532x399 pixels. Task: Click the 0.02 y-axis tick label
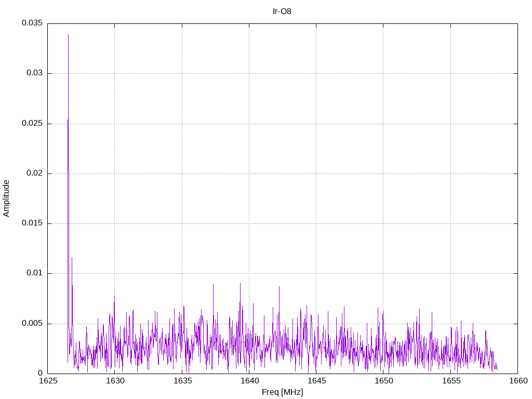point(34,174)
